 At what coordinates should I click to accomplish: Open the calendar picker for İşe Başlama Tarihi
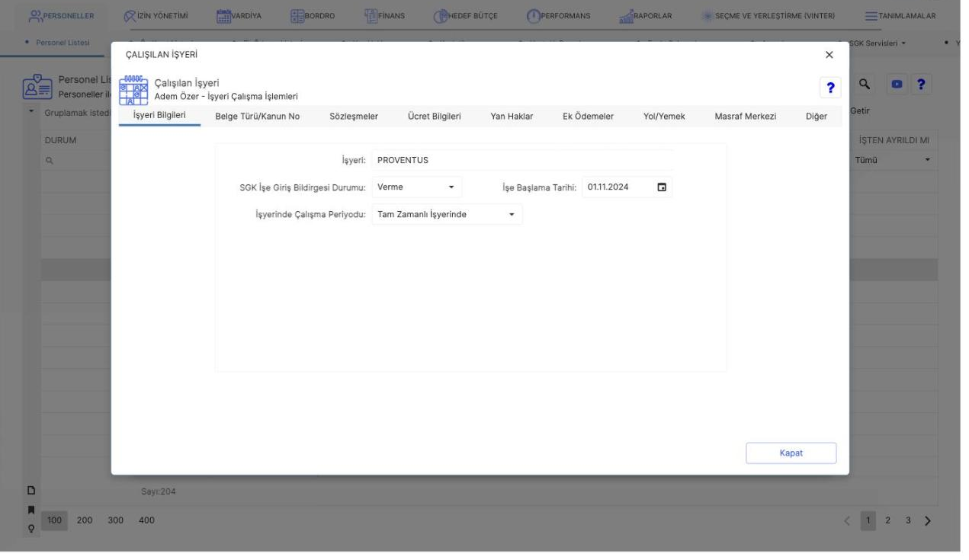pyautogui.click(x=661, y=187)
